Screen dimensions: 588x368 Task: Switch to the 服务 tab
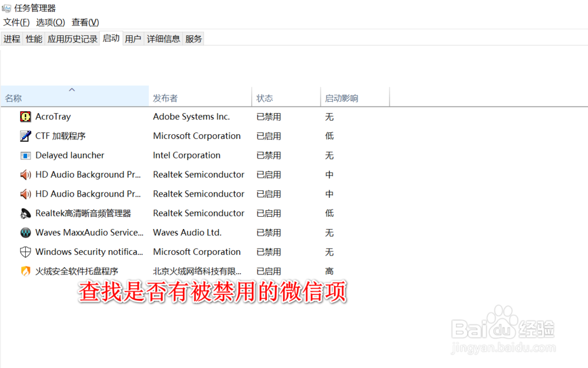point(193,39)
